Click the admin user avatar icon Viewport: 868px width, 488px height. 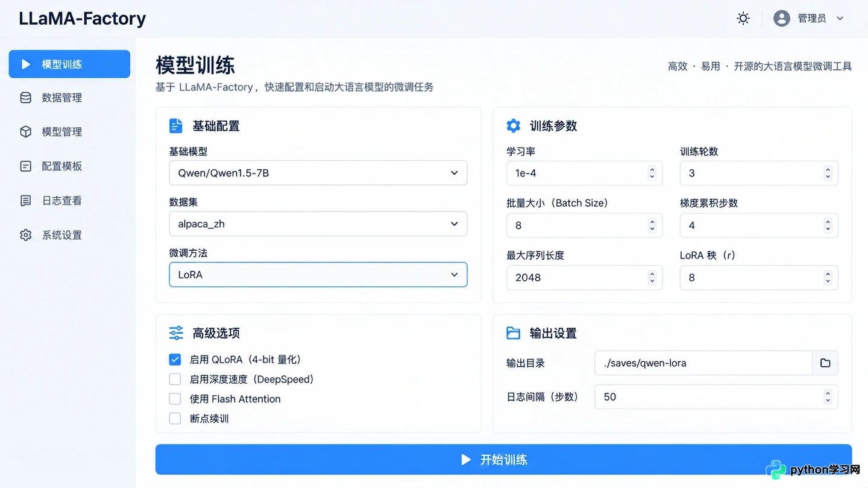pyautogui.click(x=782, y=19)
